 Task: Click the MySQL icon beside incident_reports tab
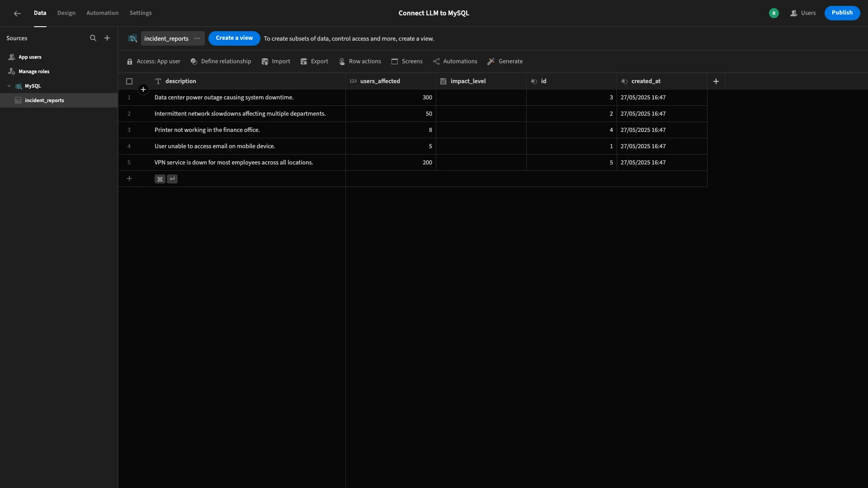point(132,39)
